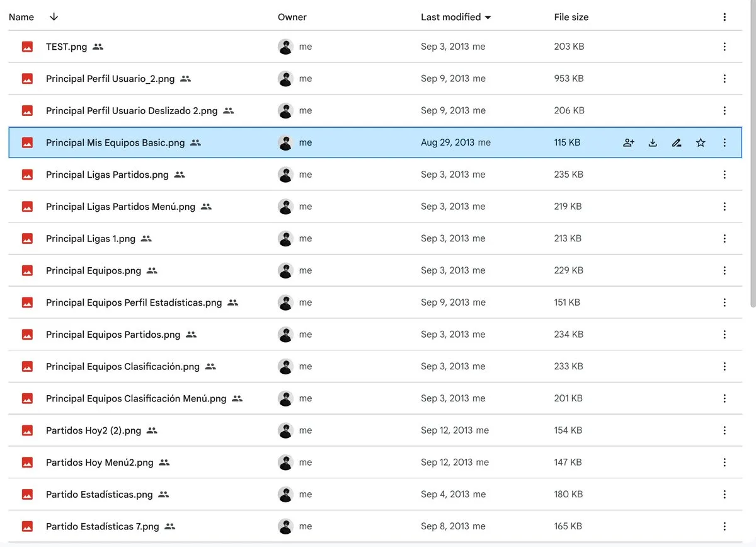Viewport: 756px width, 547px height.
Task: Open more options for Partido Estadísticas 7.png
Action: [724, 526]
